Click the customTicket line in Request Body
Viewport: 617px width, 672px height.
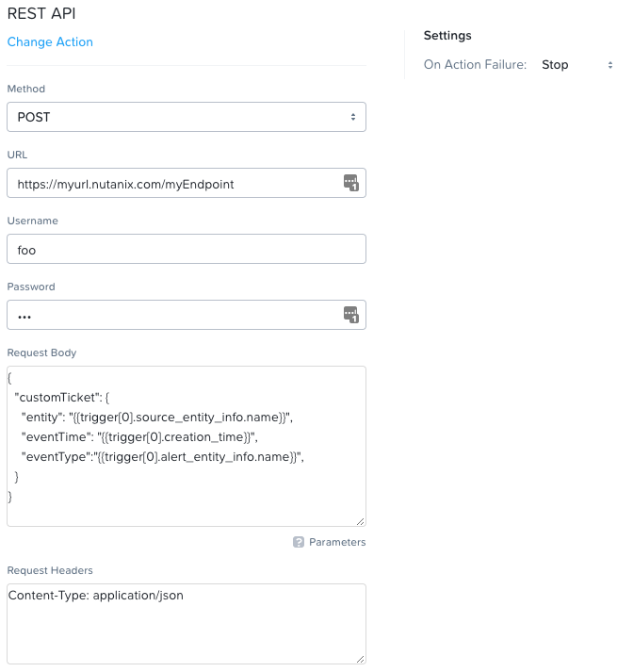(65, 398)
